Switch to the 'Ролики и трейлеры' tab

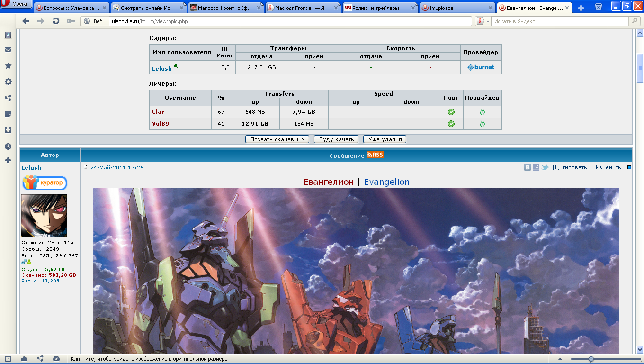[380, 8]
